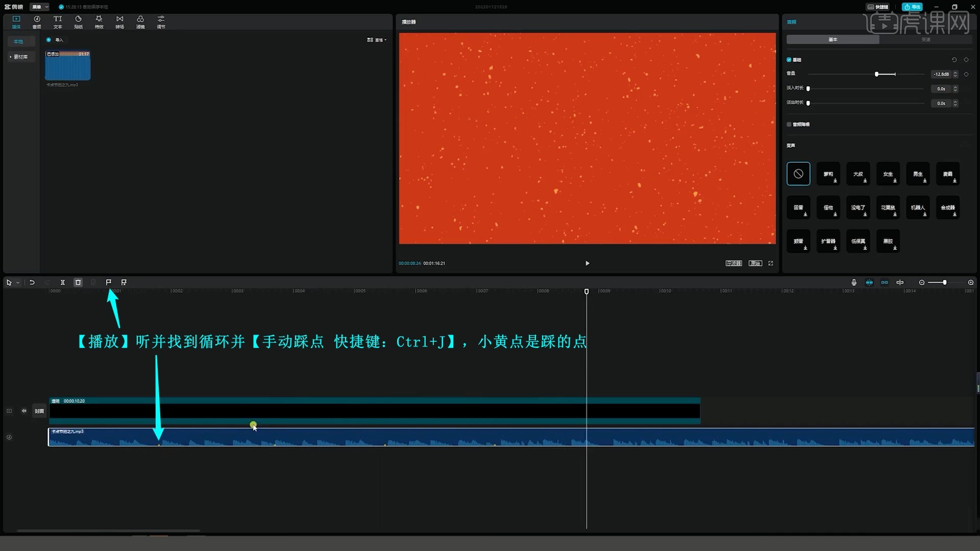Open the 转场 (Transitions) tab
This screenshot has height=551, width=980.
(119, 22)
